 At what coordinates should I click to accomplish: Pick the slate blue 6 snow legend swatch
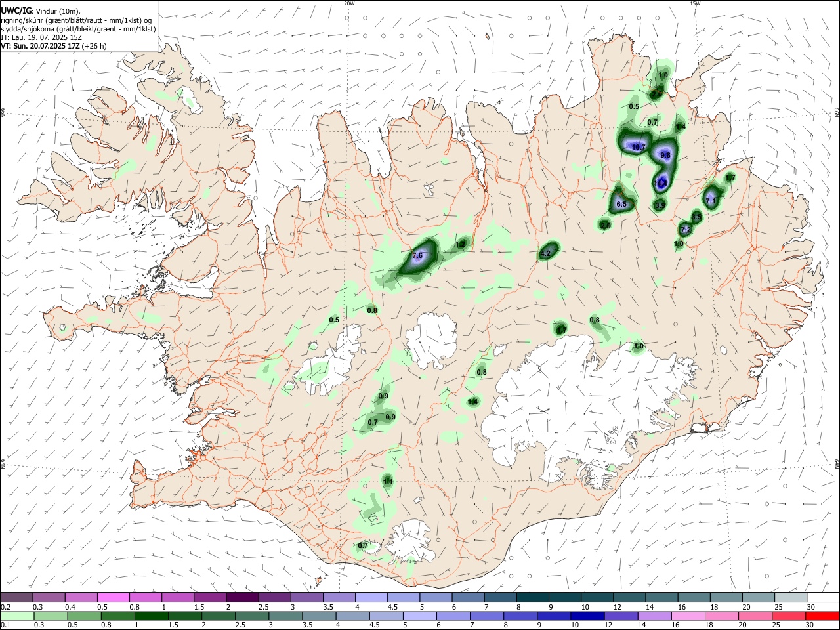pyautogui.click(x=467, y=598)
